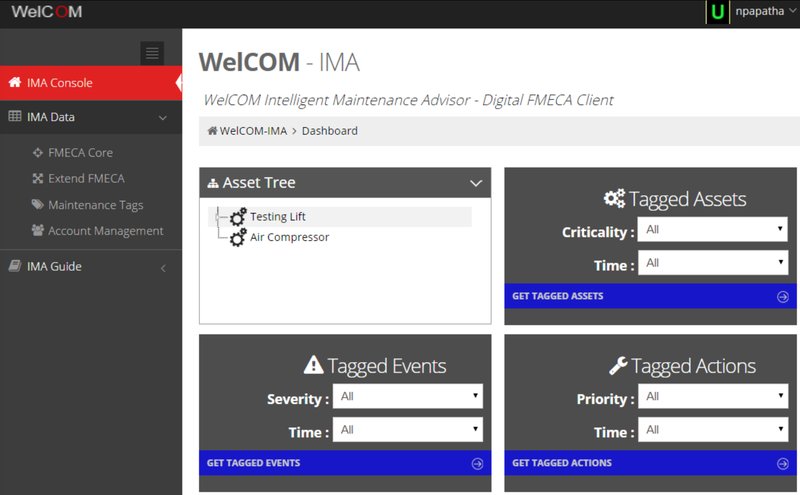Image resolution: width=800 pixels, height=495 pixels.
Task: Open the Tagged Actions Time dropdown
Action: tap(713, 430)
